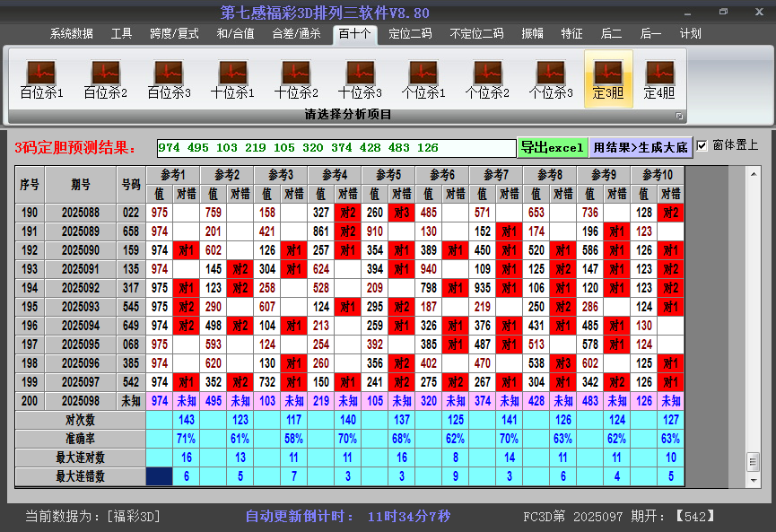Select the 定3胆 analysis icon
Screen dimensions: 776x532
tap(608, 79)
